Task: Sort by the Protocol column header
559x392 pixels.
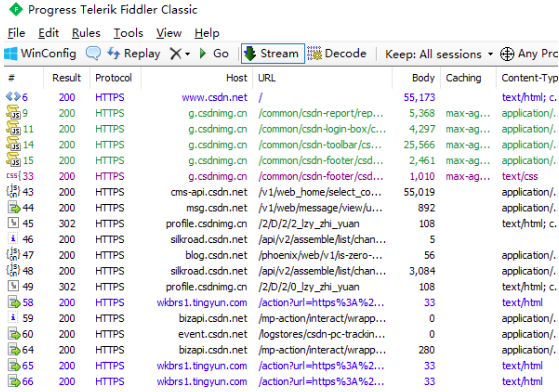Action: (115, 78)
